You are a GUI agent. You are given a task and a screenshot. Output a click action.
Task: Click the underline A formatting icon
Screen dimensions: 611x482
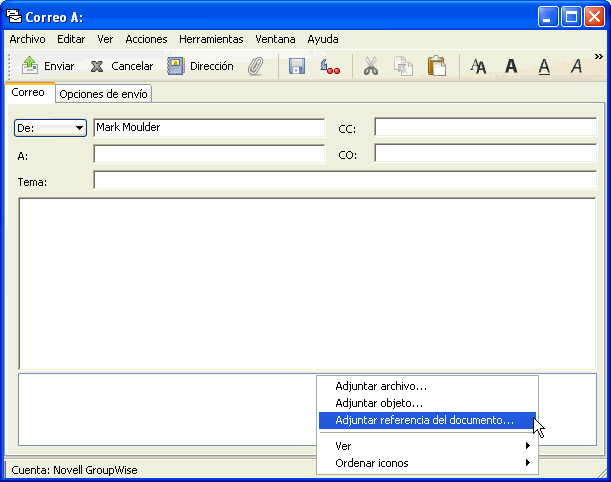coord(544,66)
